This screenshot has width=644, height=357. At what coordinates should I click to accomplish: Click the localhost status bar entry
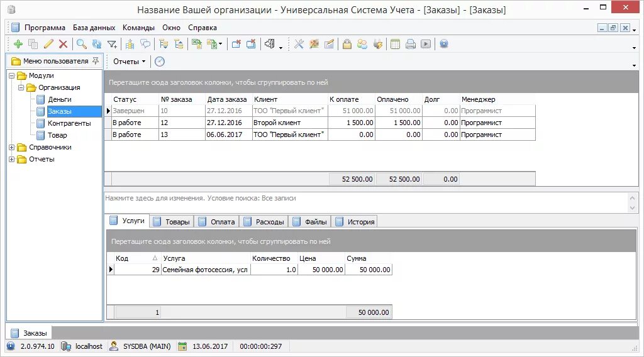(x=82, y=346)
